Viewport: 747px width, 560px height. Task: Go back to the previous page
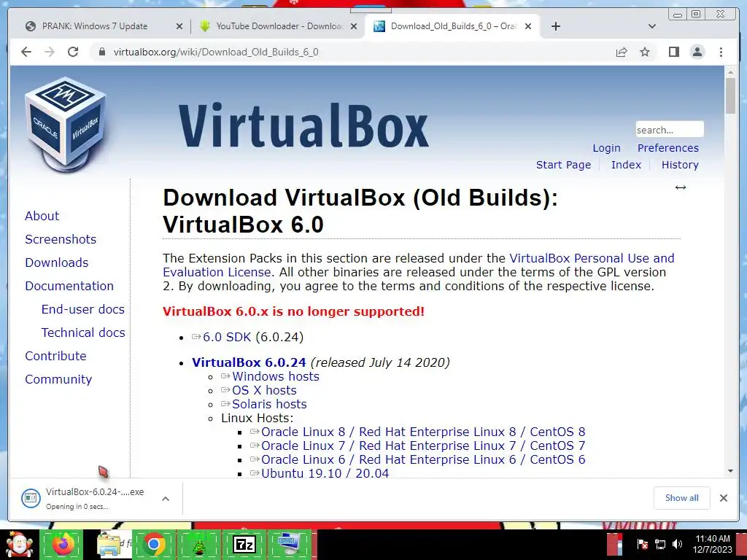(x=26, y=52)
